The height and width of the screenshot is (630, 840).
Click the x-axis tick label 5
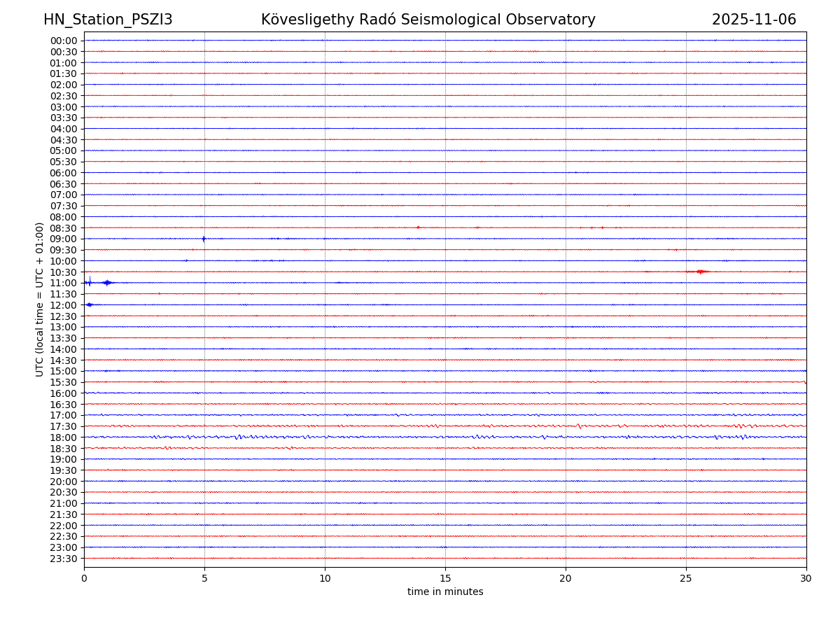(204, 579)
